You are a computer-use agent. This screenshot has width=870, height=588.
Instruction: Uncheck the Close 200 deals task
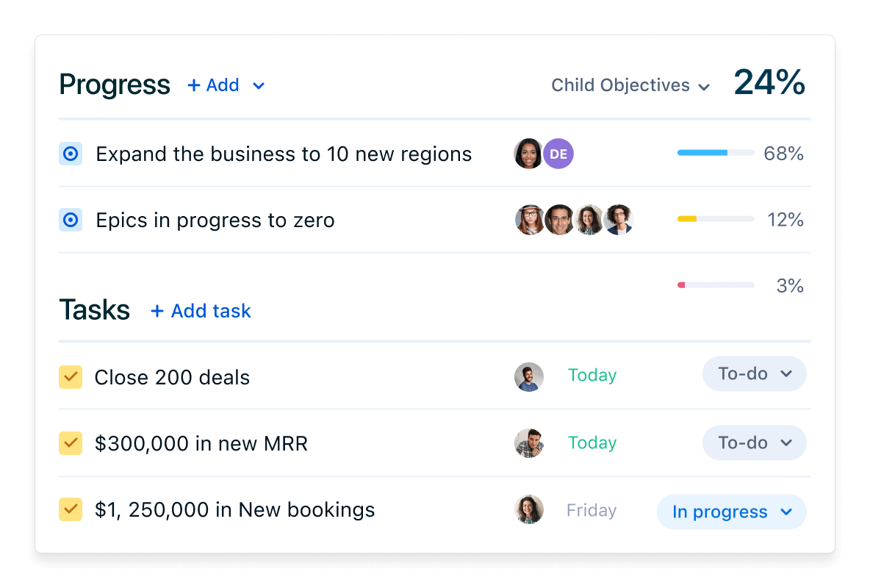(x=71, y=377)
